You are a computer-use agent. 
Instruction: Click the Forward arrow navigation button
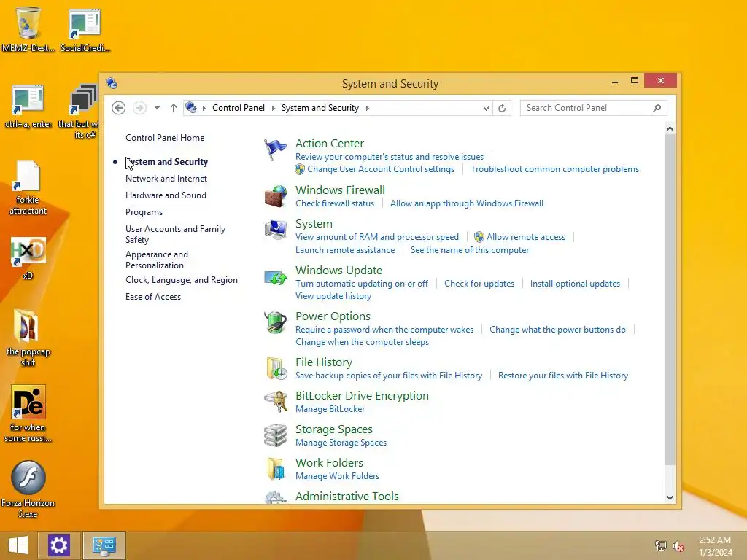pyautogui.click(x=139, y=108)
